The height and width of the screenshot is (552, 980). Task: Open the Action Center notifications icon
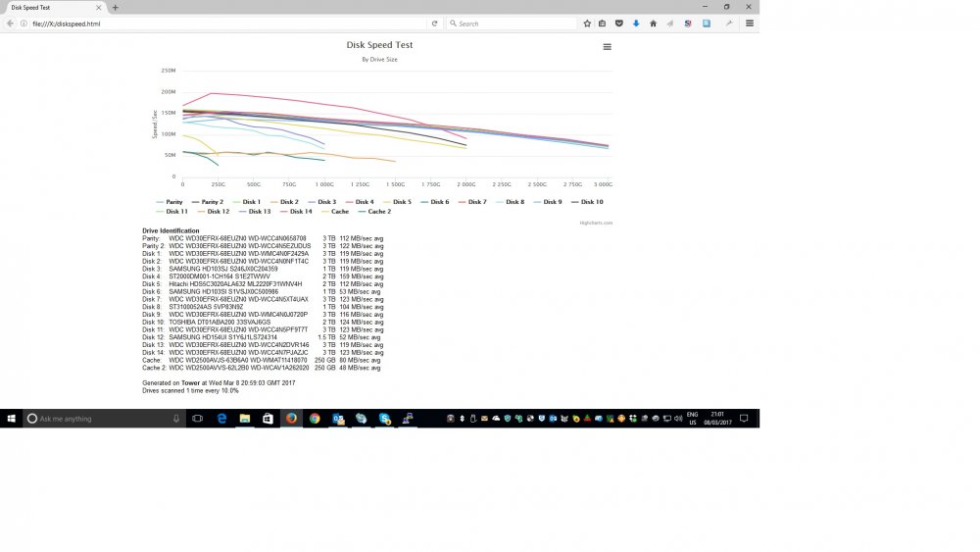tap(744, 419)
